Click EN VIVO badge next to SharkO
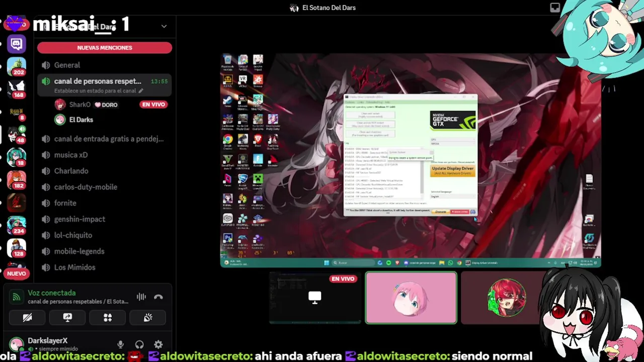This screenshot has width=644, height=362. [x=153, y=105]
